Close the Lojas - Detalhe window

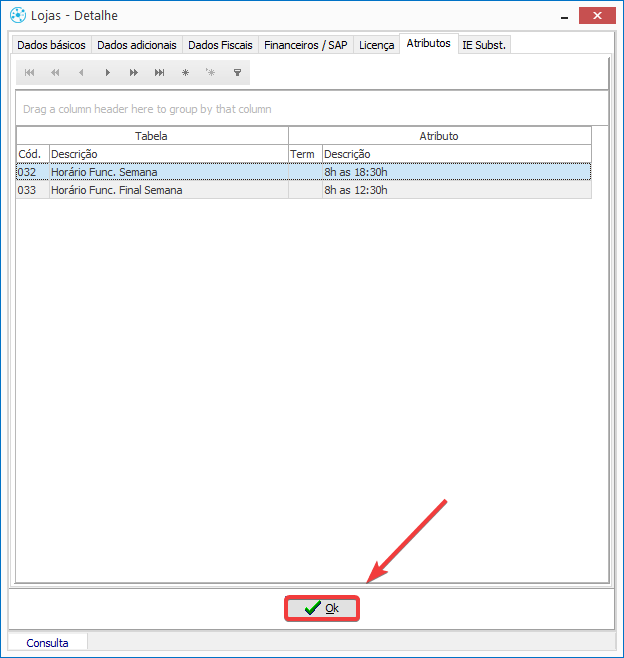(x=597, y=15)
